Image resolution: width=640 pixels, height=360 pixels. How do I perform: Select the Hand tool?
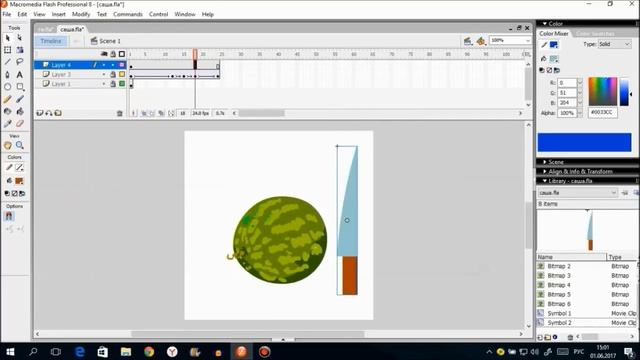[x=8, y=145]
